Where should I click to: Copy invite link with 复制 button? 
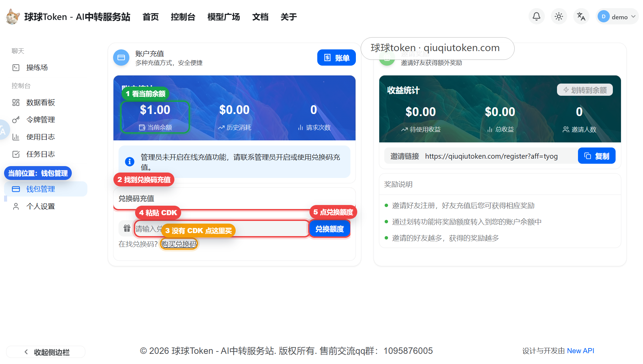597,156
